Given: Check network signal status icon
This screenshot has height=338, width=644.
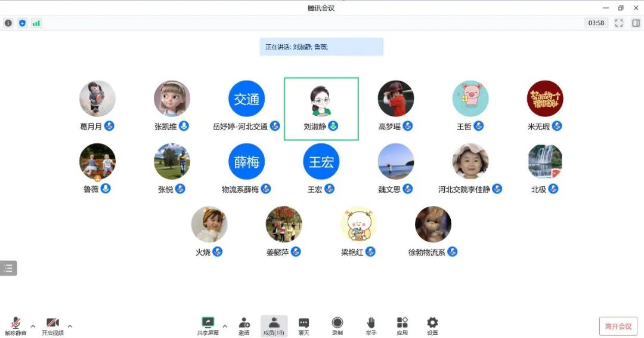Looking at the screenshot, I should click(36, 23).
